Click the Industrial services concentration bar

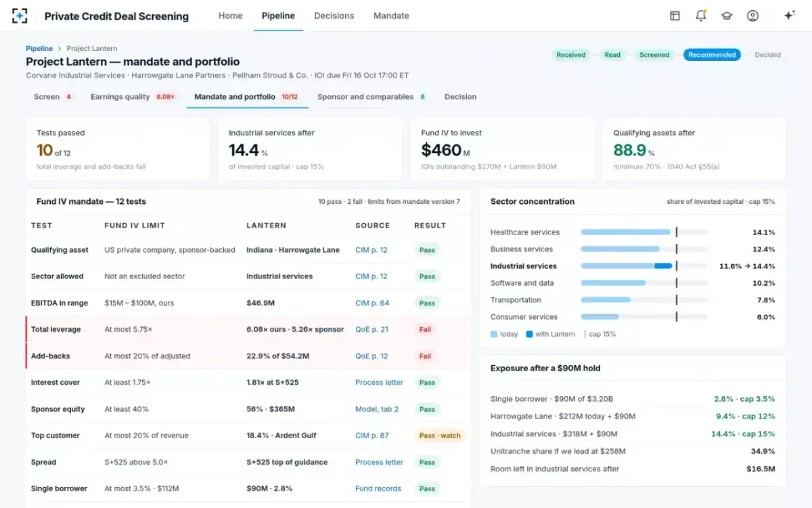point(644,266)
